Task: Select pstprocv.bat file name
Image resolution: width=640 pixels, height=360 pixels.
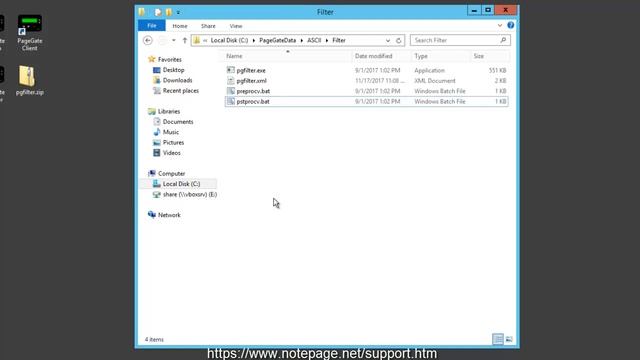Action: tap(253, 101)
